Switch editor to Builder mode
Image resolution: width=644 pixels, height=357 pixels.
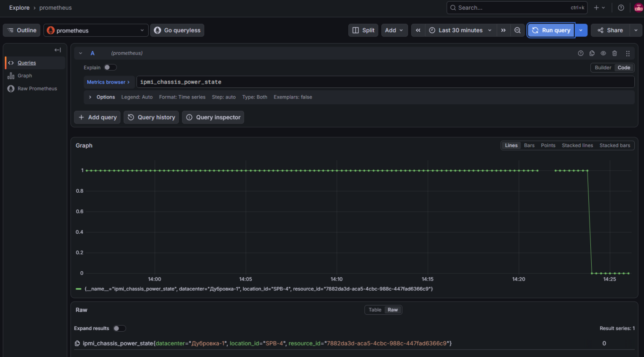coord(603,68)
